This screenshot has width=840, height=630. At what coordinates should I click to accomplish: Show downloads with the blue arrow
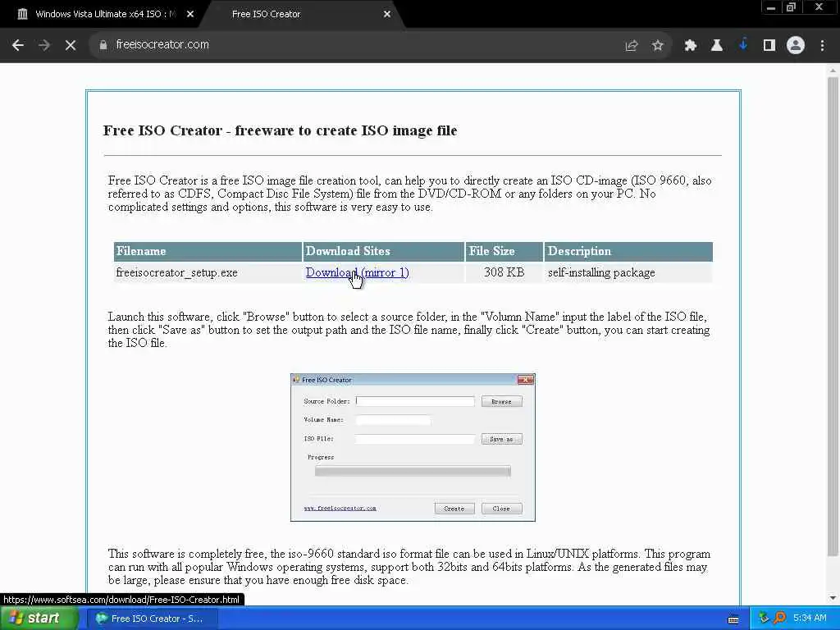[x=743, y=45]
